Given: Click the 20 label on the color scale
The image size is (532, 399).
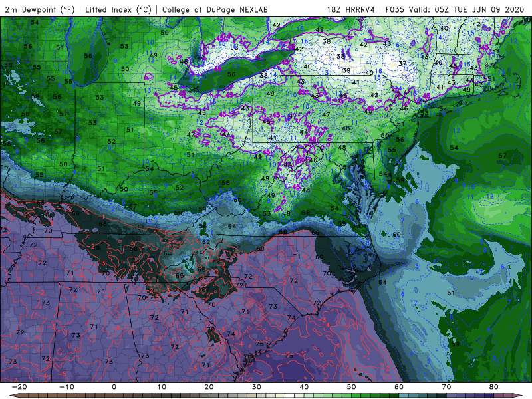Looking at the screenshot, I should [x=209, y=387].
